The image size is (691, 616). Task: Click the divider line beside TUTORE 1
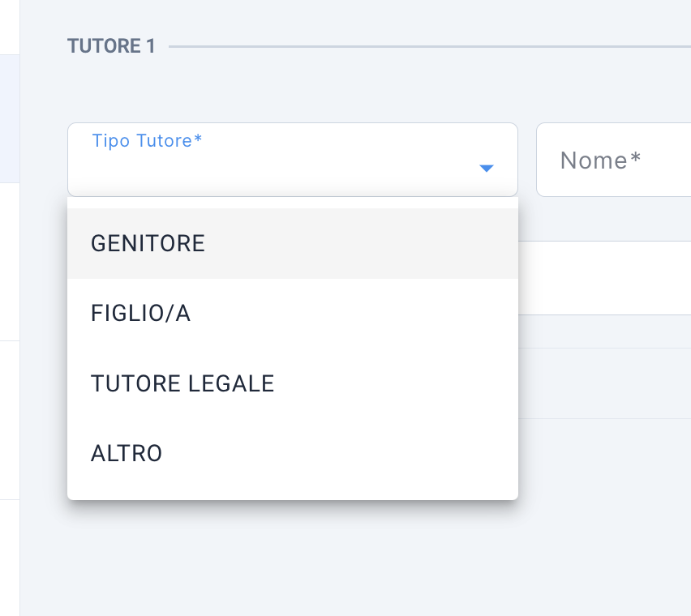click(x=430, y=46)
